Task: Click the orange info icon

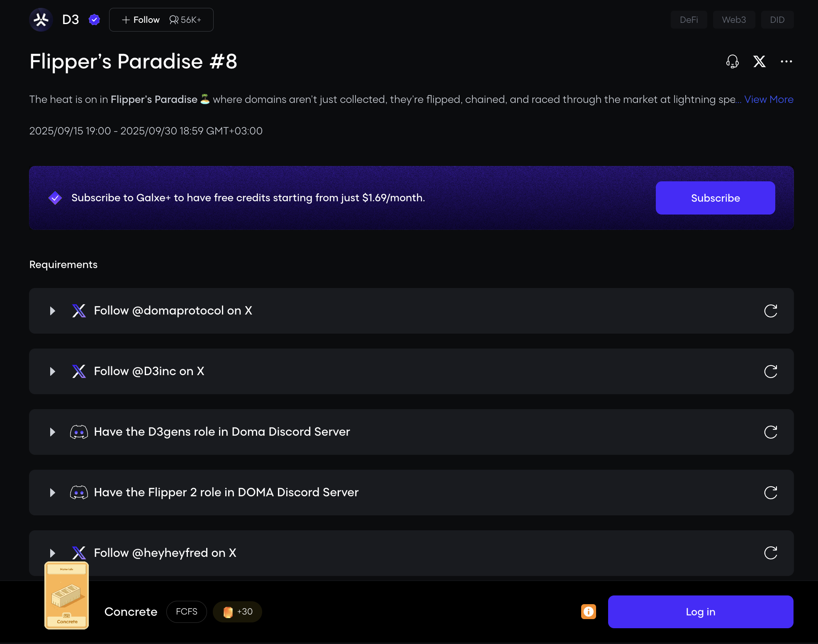Action: pyautogui.click(x=588, y=612)
